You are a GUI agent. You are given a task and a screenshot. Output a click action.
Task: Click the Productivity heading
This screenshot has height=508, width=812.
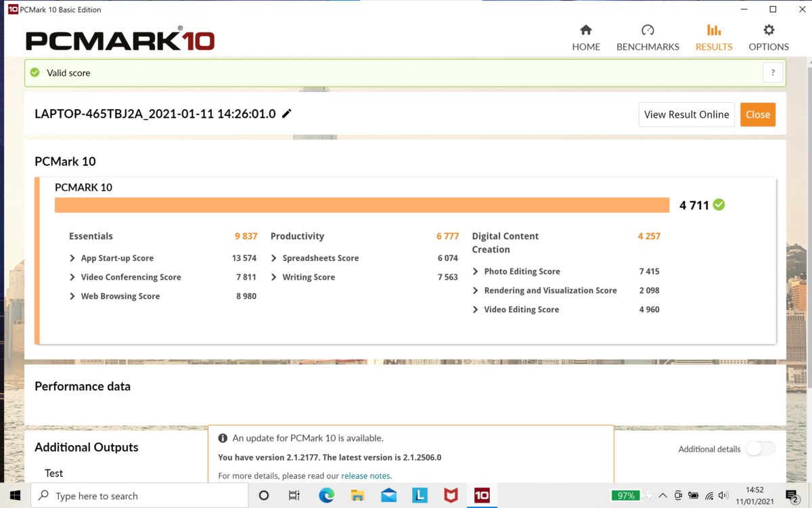(x=297, y=236)
